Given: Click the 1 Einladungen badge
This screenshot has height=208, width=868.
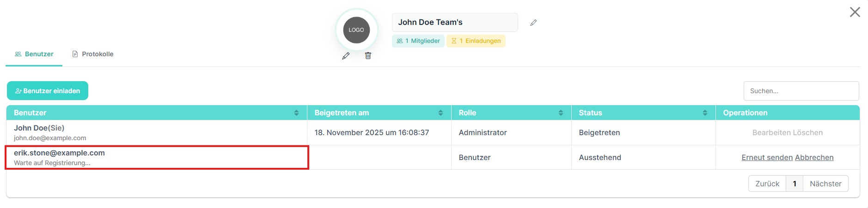Looking at the screenshot, I should (x=476, y=41).
